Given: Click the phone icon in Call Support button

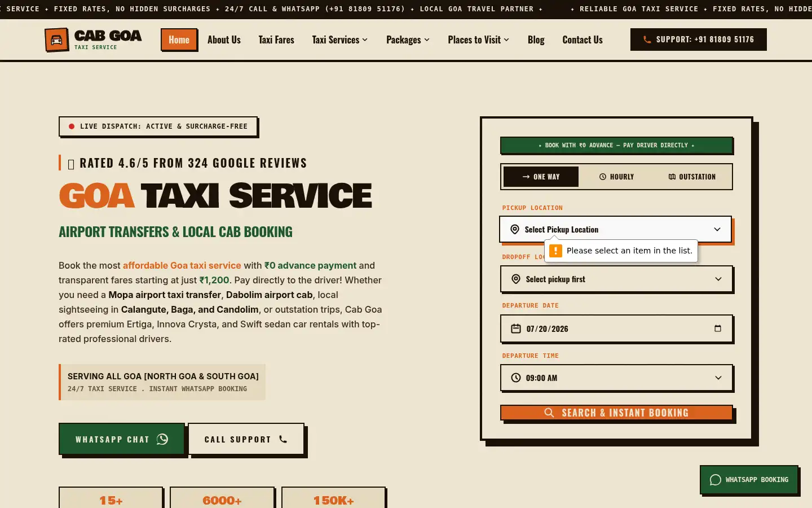Looking at the screenshot, I should 283,439.
